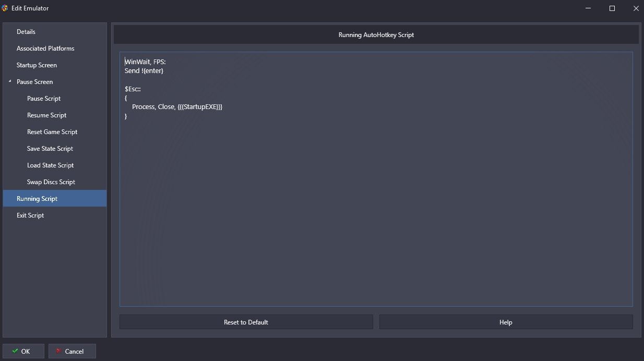Close the Edit Emulator window

pyautogui.click(x=636, y=8)
